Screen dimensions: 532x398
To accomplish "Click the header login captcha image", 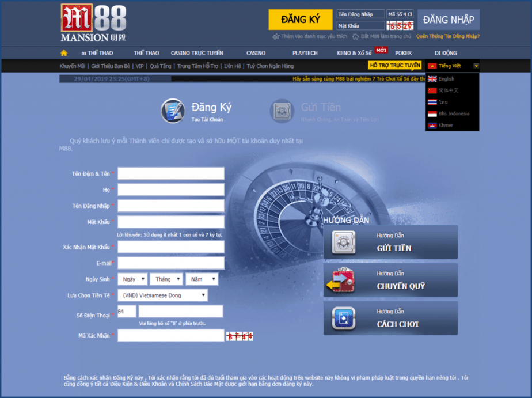I will (400, 26).
